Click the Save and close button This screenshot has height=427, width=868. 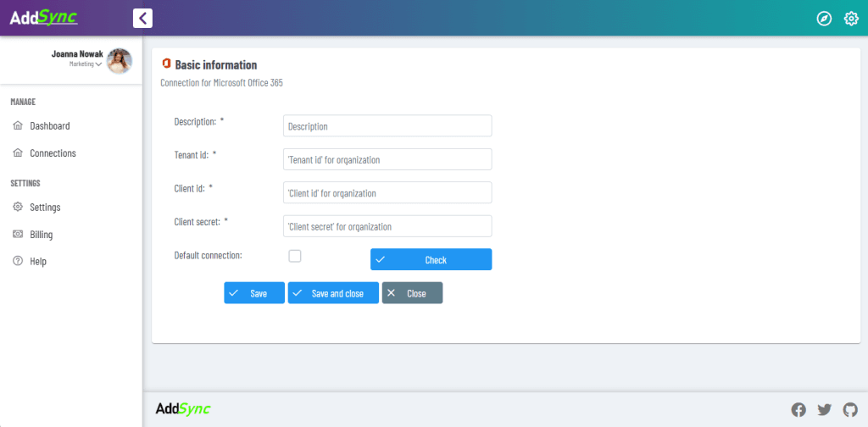click(333, 293)
